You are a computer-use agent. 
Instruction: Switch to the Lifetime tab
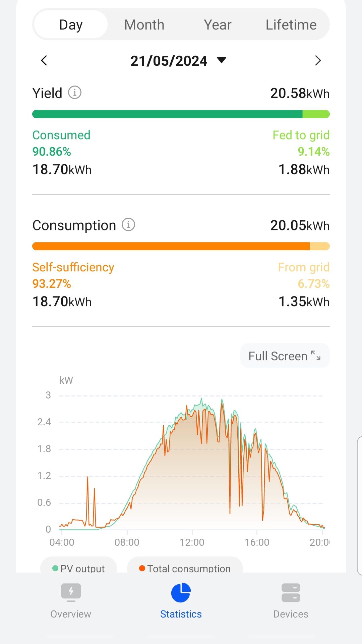tap(291, 25)
